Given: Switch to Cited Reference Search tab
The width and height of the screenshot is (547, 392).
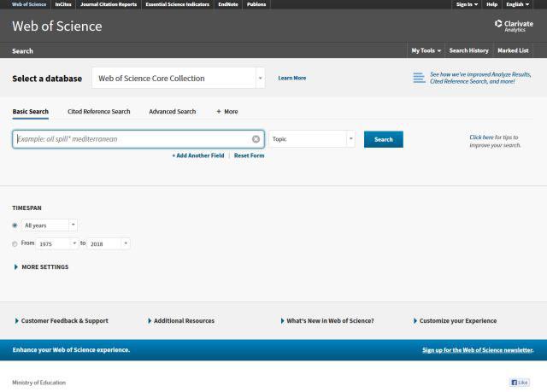Looking at the screenshot, I should (99, 112).
